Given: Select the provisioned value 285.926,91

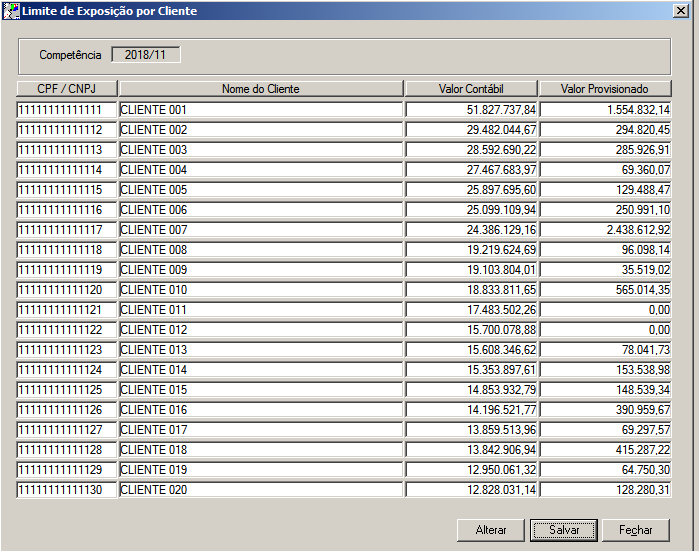Looking at the screenshot, I should tap(605, 150).
